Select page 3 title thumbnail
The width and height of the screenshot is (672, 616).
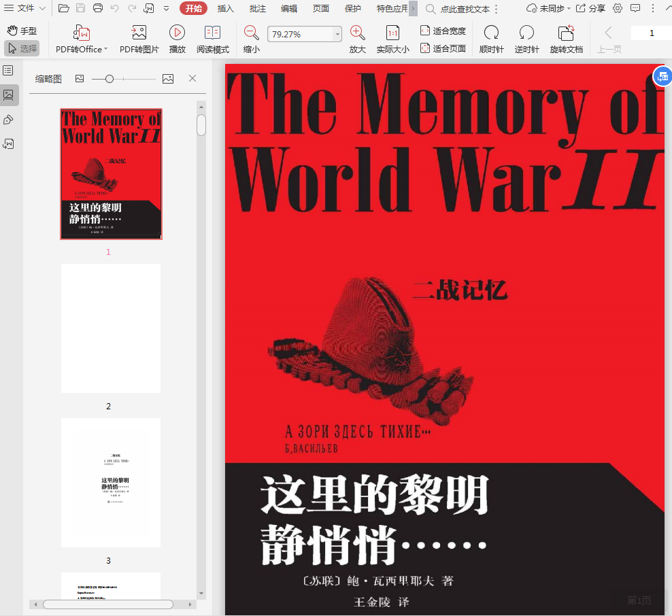click(111, 483)
